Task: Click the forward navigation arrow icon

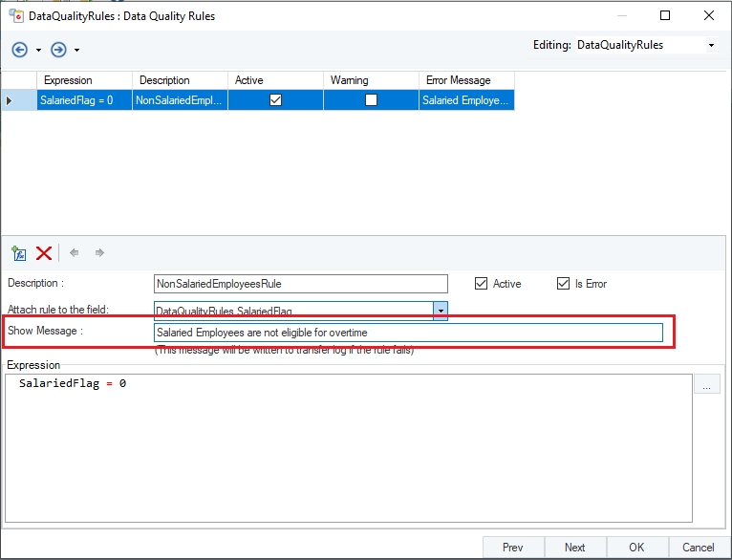Action: [58, 49]
